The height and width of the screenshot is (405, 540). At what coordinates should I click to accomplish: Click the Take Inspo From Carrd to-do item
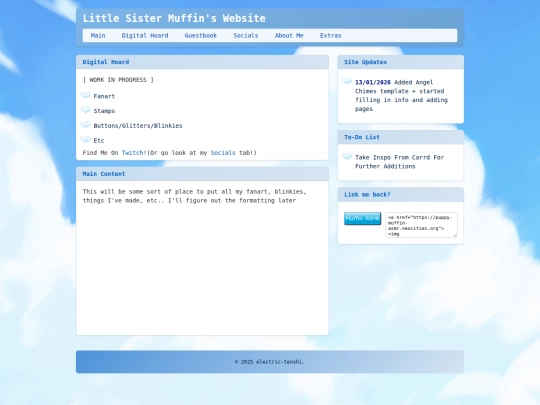(399, 162)
